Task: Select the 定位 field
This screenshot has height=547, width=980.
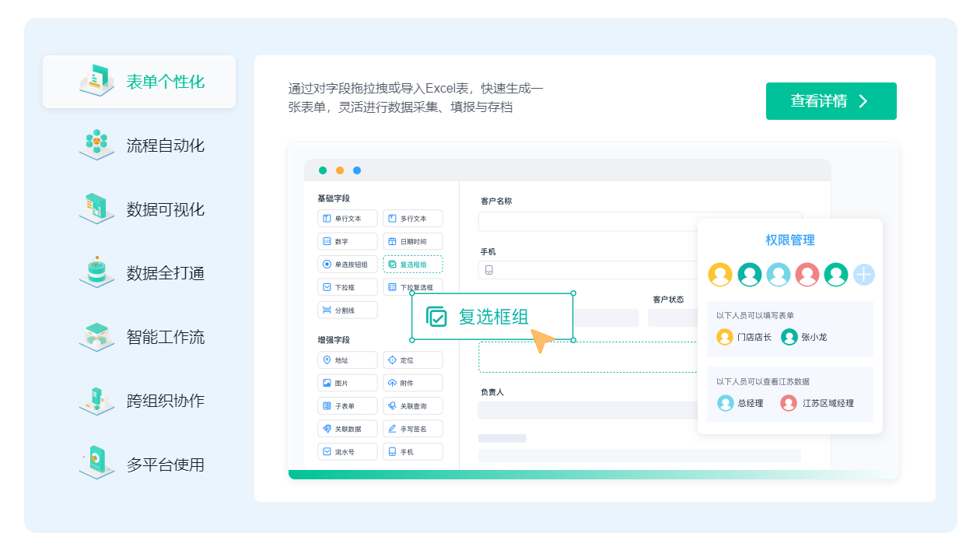Action: pyautogui.click(x=413, y=360)
